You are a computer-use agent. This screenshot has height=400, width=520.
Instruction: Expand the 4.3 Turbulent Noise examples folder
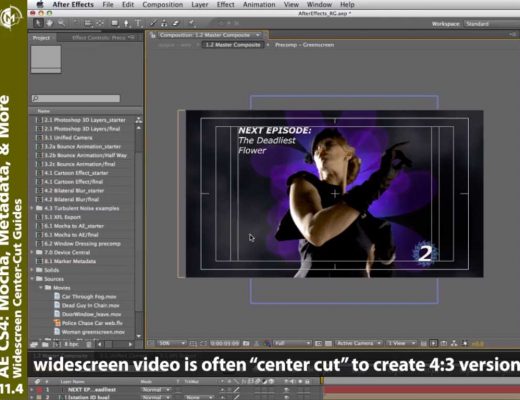click(32, 208)
